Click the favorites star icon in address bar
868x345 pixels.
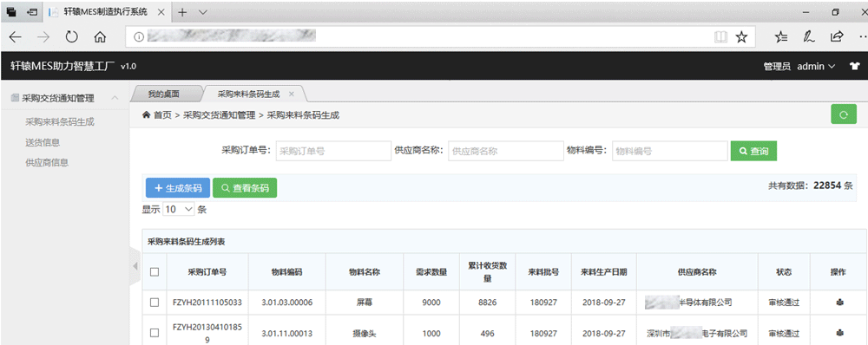[741, 37]
